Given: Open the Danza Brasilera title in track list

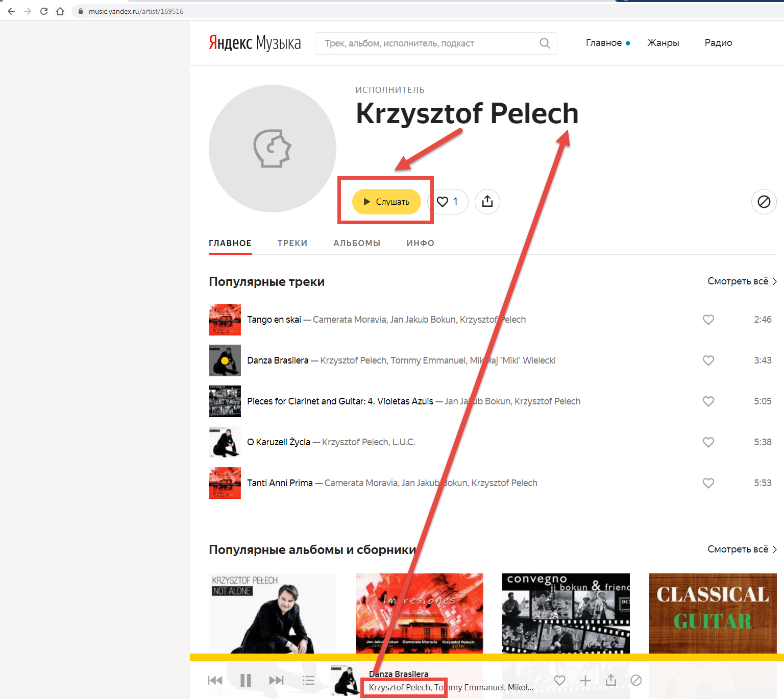Looking at the screenshot, I should tap(278, 360).
